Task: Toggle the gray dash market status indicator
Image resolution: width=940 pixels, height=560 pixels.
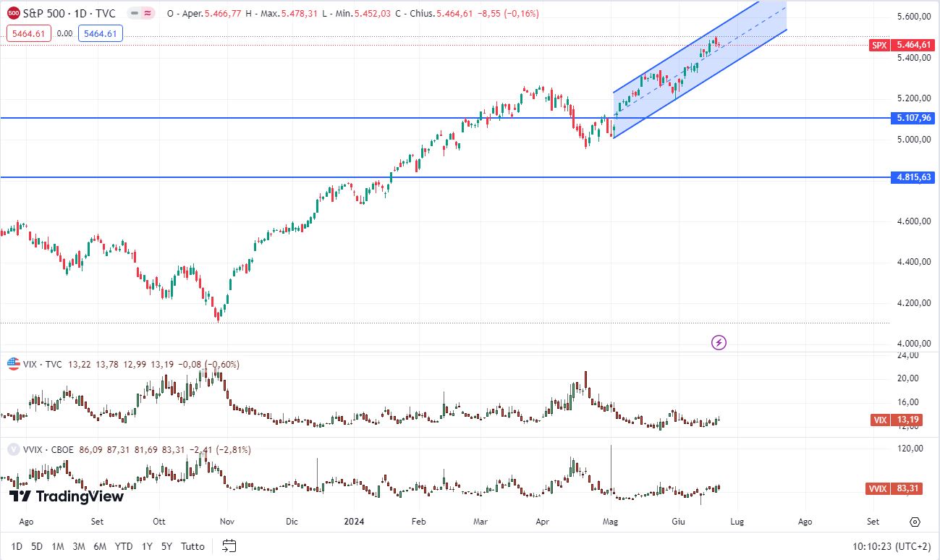Action: (x=135, y=13)
